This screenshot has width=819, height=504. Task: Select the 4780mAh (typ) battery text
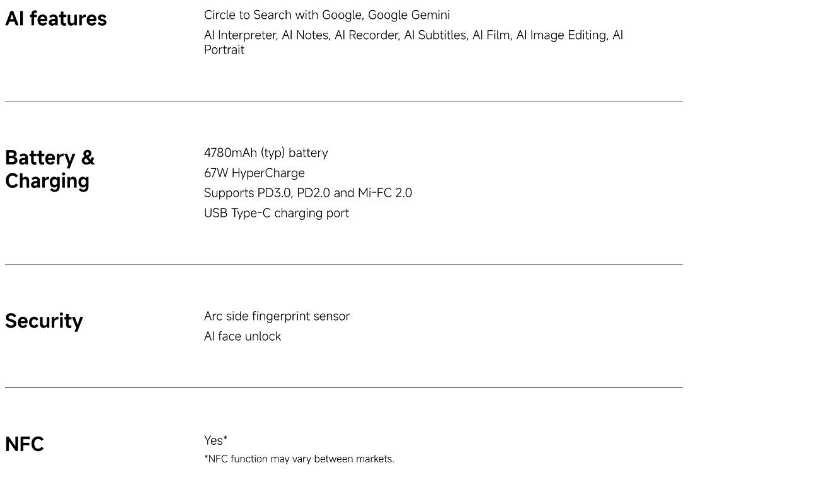point(266,153)
